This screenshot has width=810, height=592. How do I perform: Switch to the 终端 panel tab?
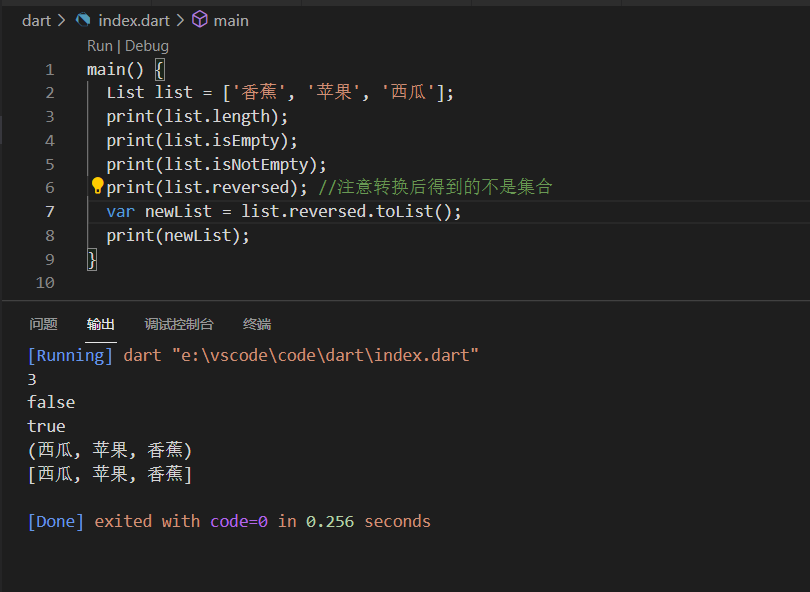[257, 324]
